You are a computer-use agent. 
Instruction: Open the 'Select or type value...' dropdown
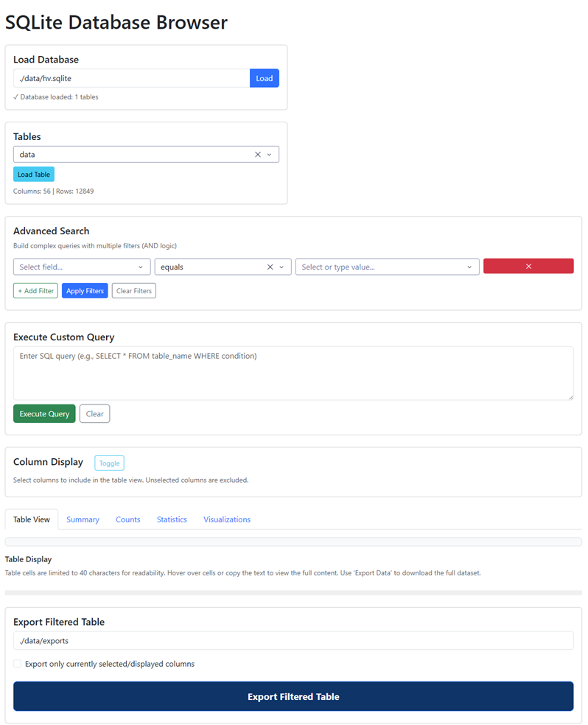388,267
